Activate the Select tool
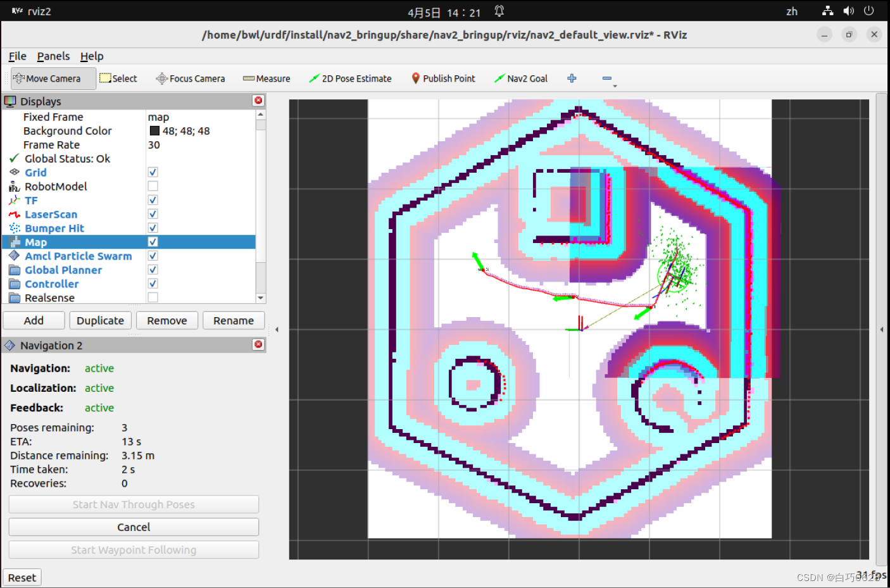The width and height of the screenshot is (890, 588). (118, 78)
